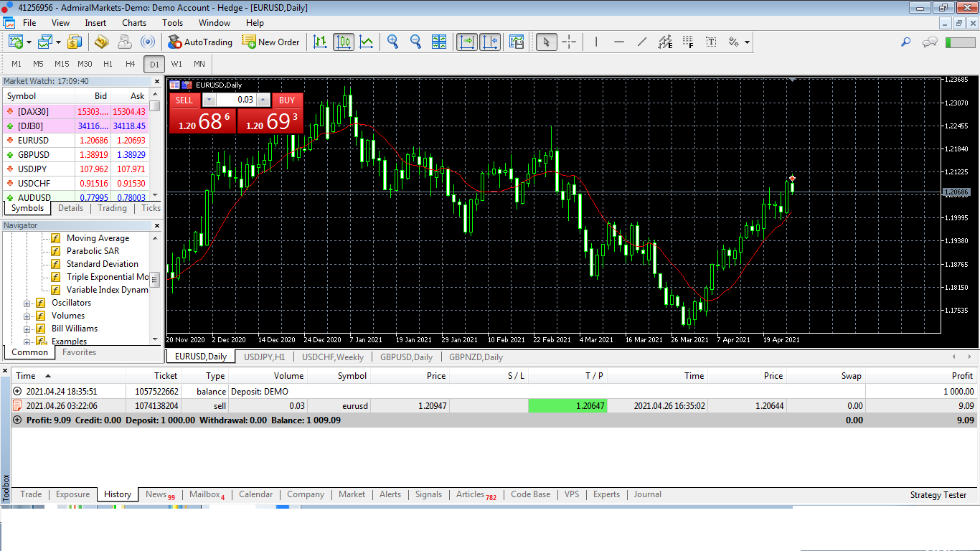Switch timeframe to H4
The width and height of the screenshot is (980, 551).
pos(131,64)
